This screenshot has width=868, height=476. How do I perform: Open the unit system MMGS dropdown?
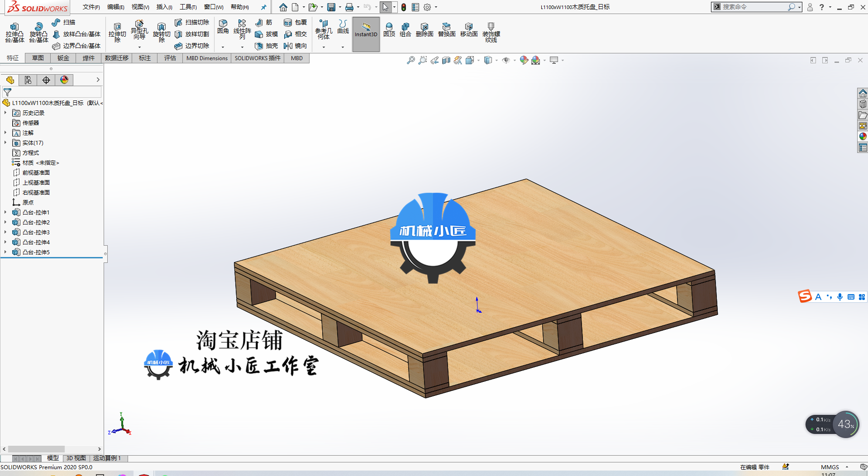coord(847,467)
